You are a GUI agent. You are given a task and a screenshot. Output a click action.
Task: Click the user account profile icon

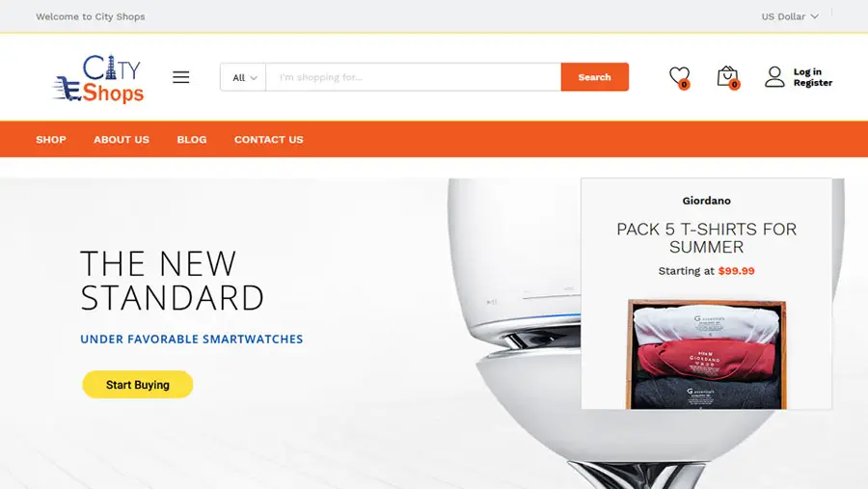(774, 77)
